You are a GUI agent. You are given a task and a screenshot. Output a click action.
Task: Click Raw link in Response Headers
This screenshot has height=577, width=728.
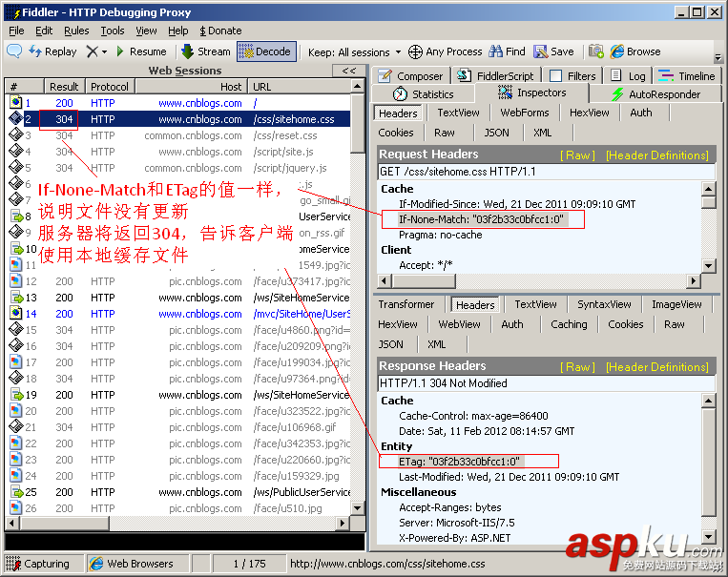click(577, 367)
